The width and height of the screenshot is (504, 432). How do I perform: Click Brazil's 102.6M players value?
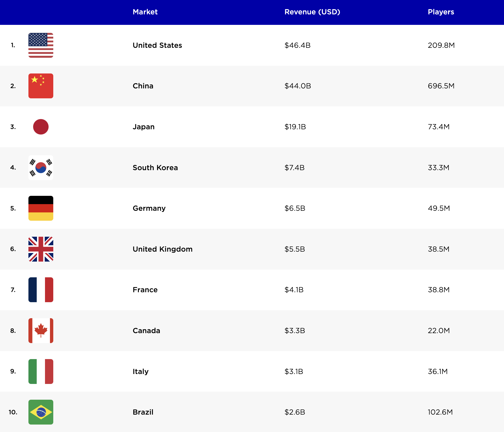click(440, 412)
